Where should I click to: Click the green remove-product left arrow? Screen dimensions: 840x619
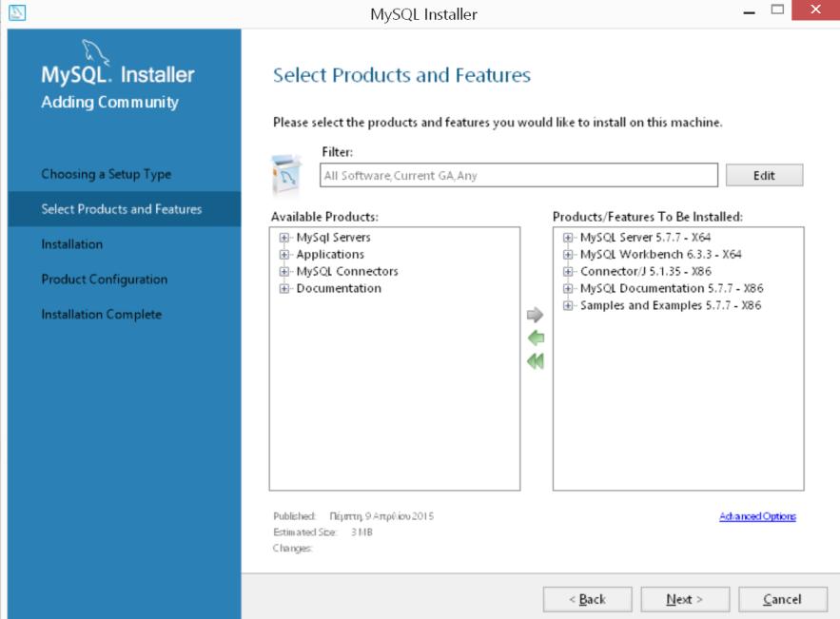[x=536, y=338]
